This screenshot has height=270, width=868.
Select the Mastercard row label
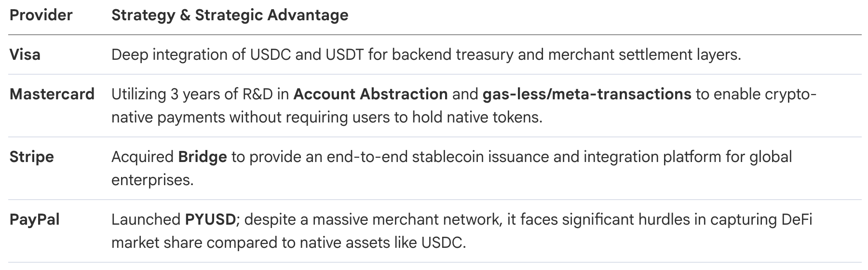[52, 94]
